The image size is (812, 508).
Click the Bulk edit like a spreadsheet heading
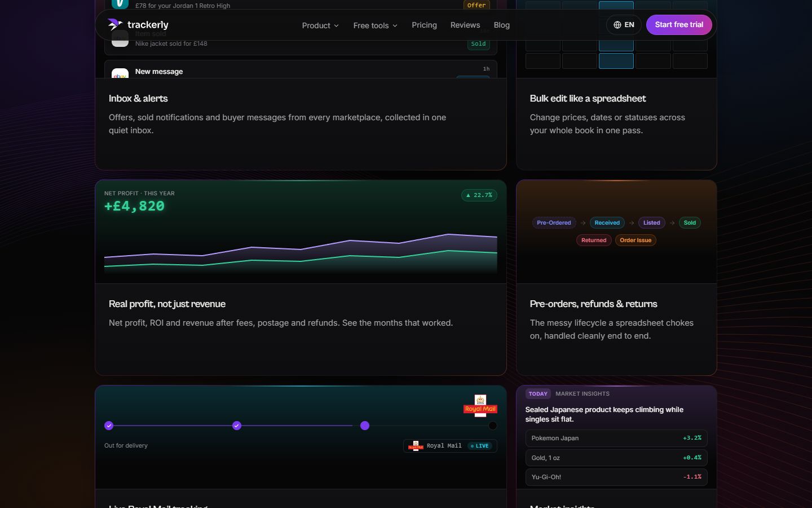[588, 98]
